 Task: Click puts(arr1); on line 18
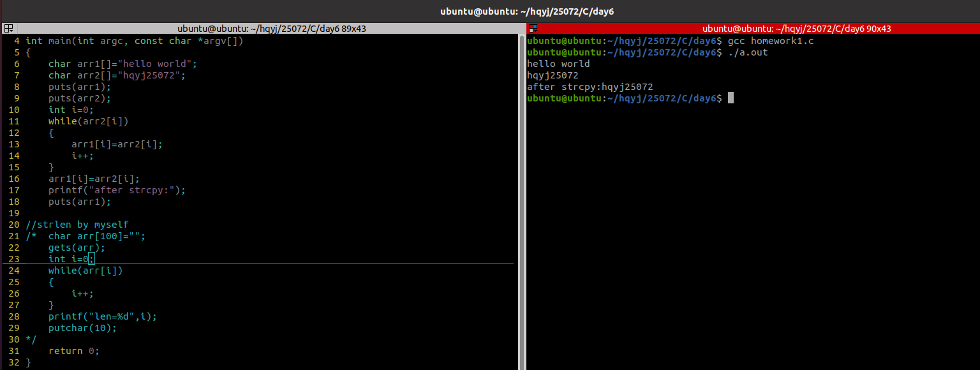80,202
